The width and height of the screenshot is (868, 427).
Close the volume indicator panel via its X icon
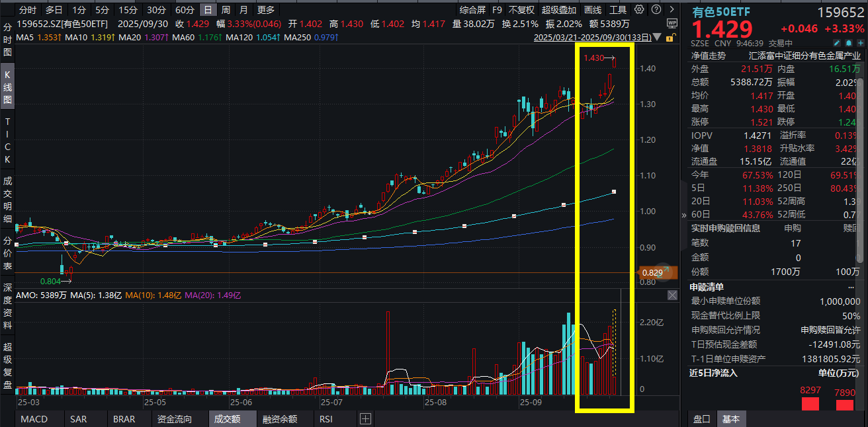point(672,295)
